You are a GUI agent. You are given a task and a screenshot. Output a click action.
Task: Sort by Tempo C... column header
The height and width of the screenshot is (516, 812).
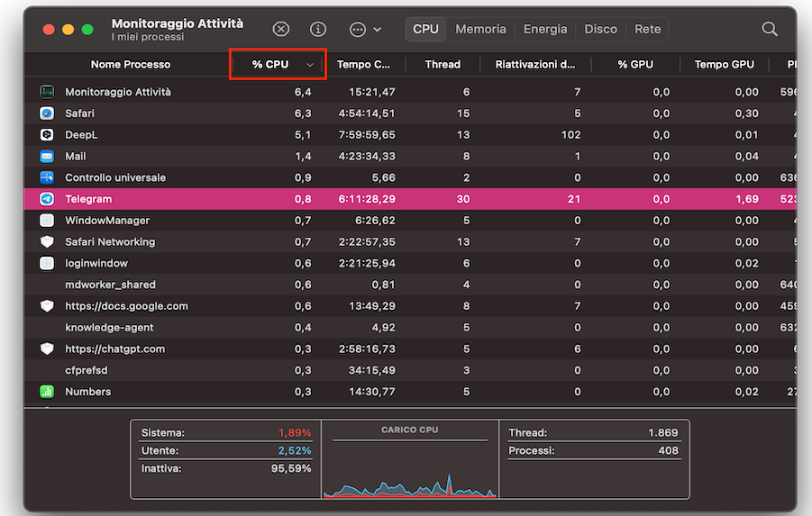(363, 65)
